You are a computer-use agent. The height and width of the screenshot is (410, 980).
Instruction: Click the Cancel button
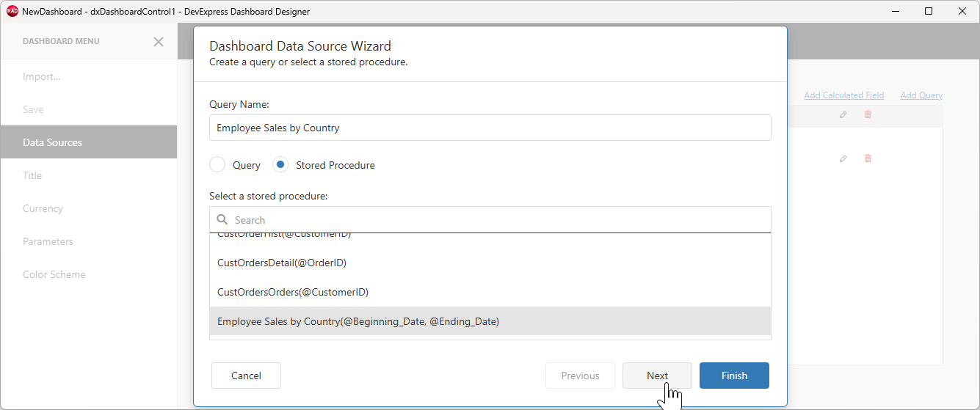point(246,376)
